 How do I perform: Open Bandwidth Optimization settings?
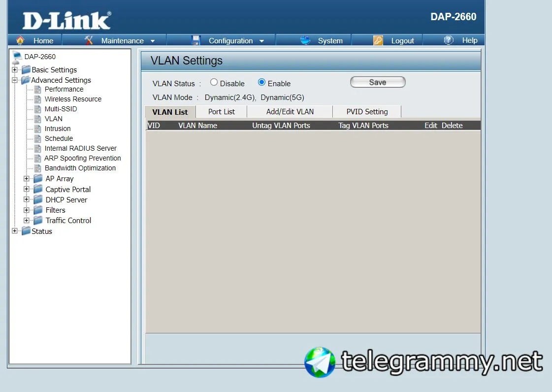tap(80, 168)
